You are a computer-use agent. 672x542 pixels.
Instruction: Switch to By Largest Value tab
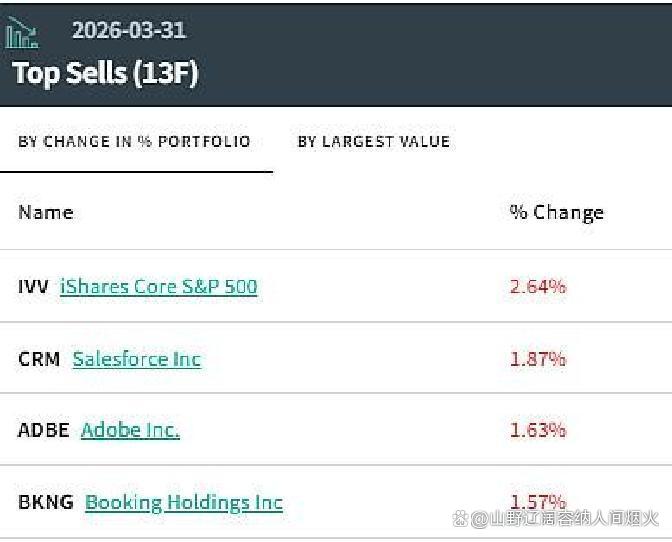pyautogui.click(x=374, y=142)
